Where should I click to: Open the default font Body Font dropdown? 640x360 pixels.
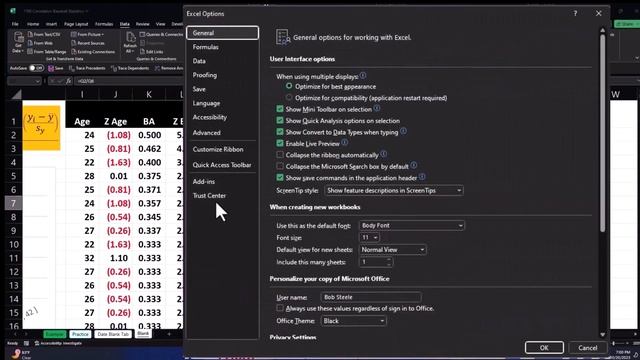[412, 225]
